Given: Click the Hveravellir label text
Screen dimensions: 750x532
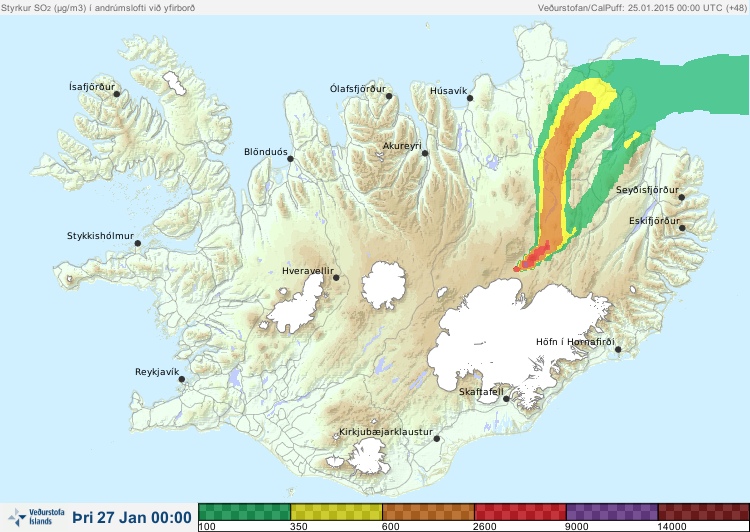Looking at the screenshot, I should 308,271.
